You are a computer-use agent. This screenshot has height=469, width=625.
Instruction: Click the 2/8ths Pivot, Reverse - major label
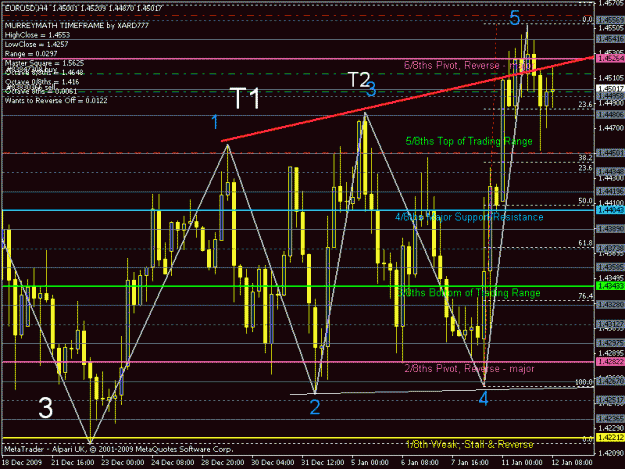click(x=469, y=369)
